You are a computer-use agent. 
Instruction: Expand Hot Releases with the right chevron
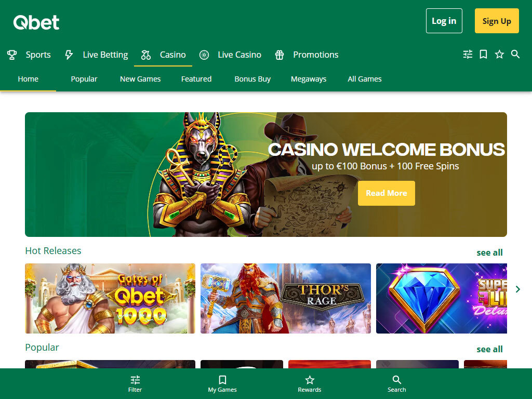pyautogui.click(x=518, y=289)
